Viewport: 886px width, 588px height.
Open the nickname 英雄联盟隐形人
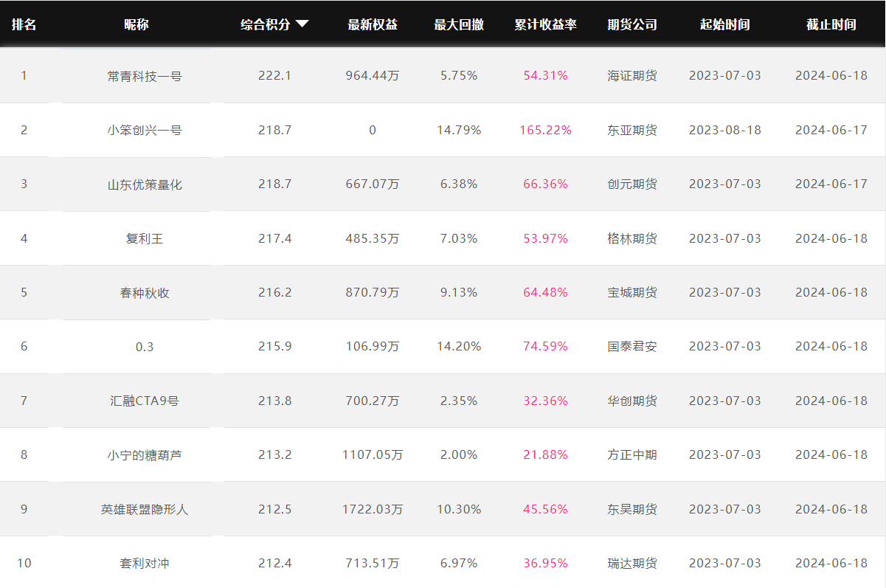pos(145,510)
